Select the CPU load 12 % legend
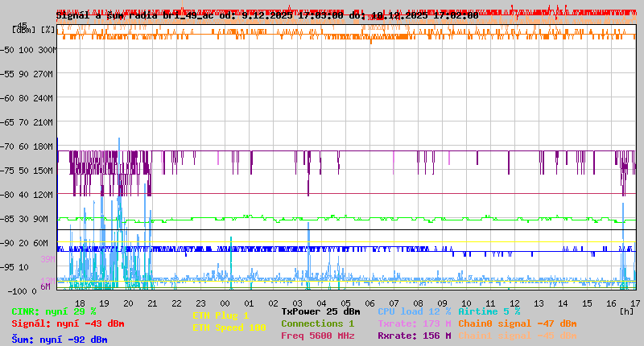This screenshot has width=644, height=346. pyautogui.click(x=415, y=311)
